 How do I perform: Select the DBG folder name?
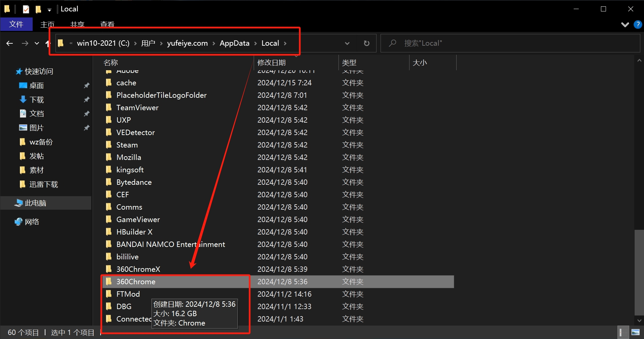click(124, 306)
